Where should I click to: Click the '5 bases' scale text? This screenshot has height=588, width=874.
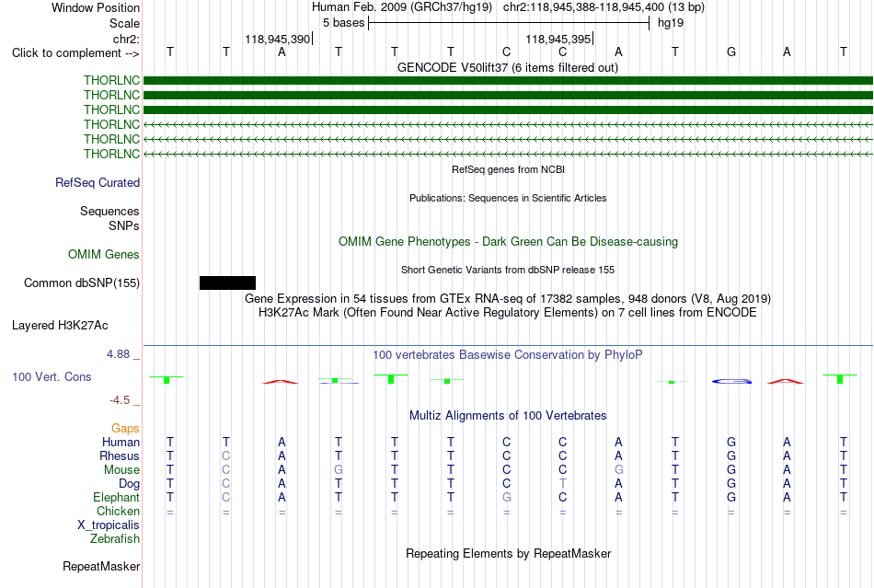(343, 23)
